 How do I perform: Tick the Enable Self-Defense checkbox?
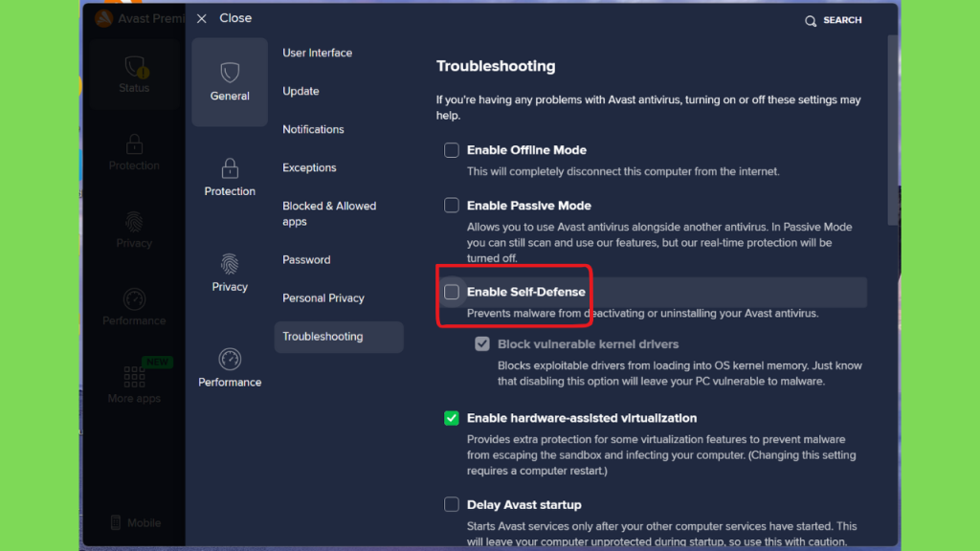pos(452,292)
